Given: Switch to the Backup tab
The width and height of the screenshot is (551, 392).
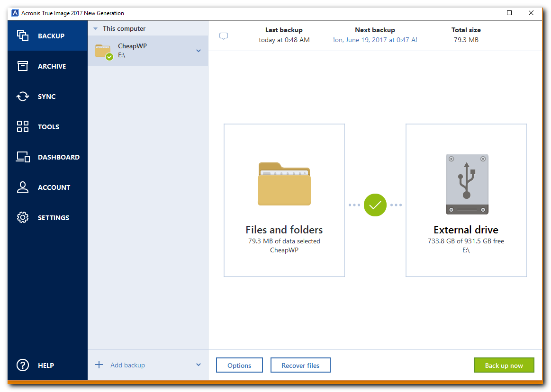Looking at the screenshot, I should click(47, 36).
